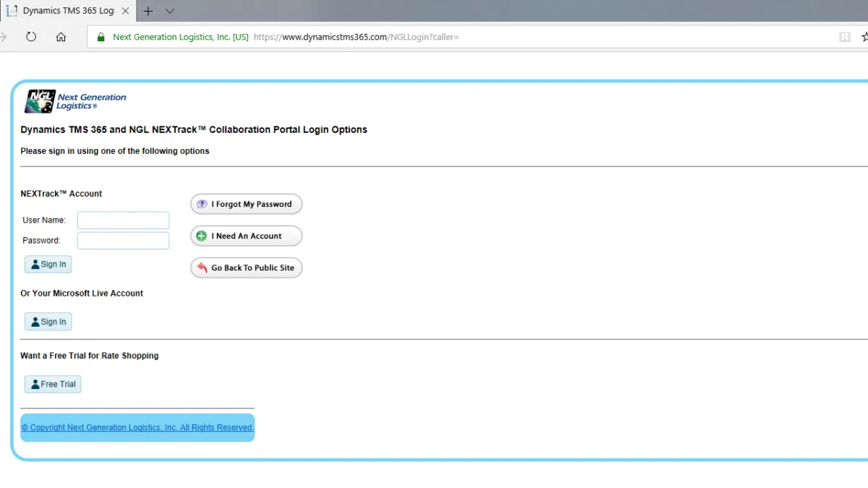
Task: Click the NGL Next Generation Logistics logo
Action: (x=76, y=102)
